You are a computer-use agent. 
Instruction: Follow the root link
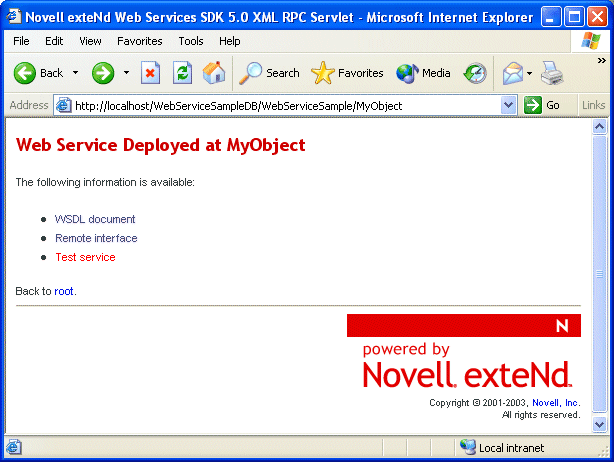63,291
